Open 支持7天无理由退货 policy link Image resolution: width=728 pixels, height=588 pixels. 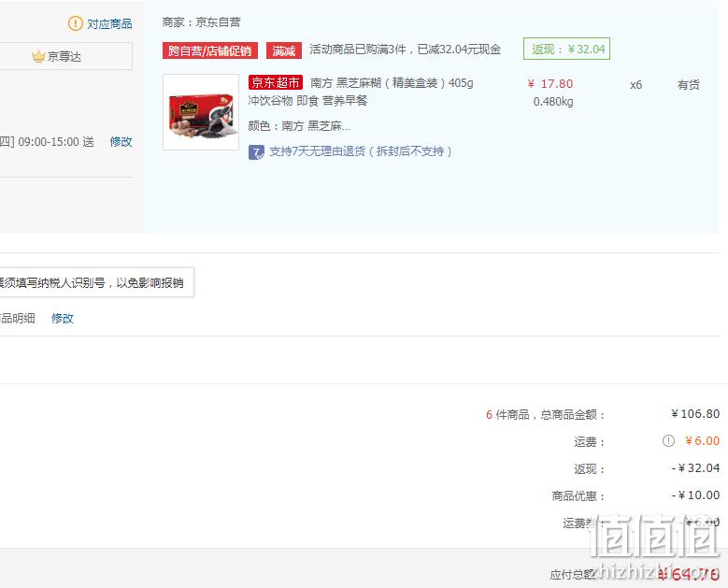[361, 151]
